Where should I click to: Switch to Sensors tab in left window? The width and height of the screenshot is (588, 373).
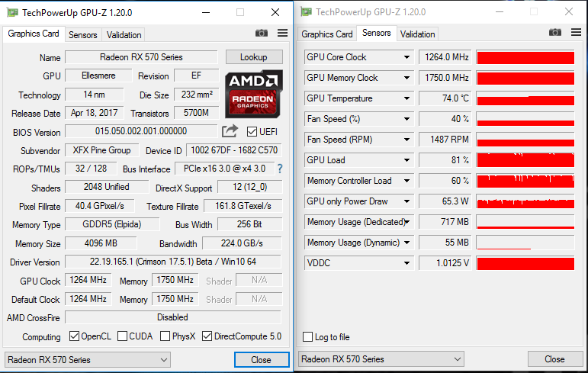tap(83, 35)
